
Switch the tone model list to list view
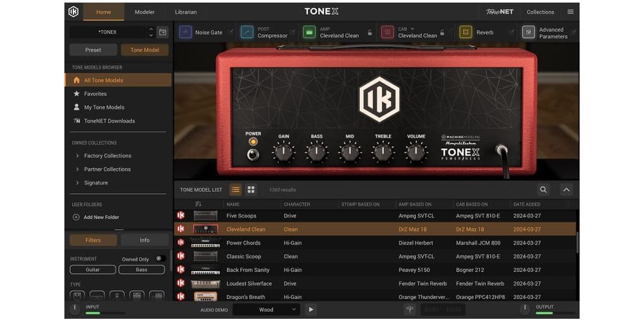(x=235, y=189)
